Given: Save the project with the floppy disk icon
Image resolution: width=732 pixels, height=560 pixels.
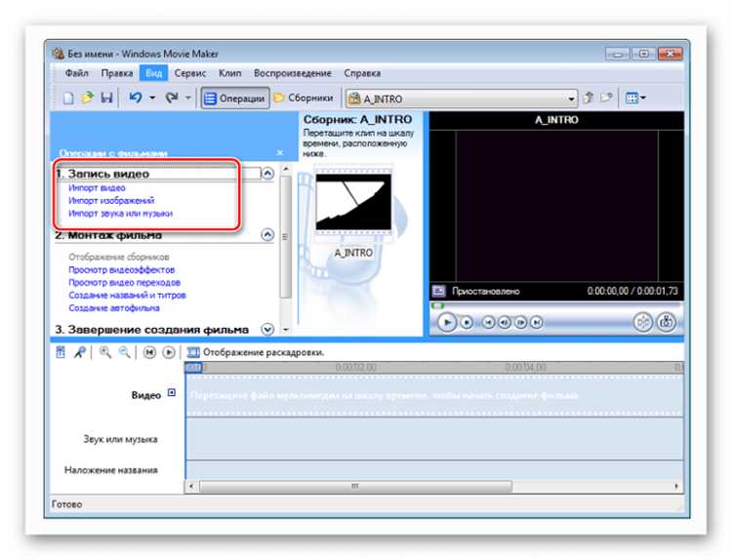Looking at the screenshot, I should (107, 98).
